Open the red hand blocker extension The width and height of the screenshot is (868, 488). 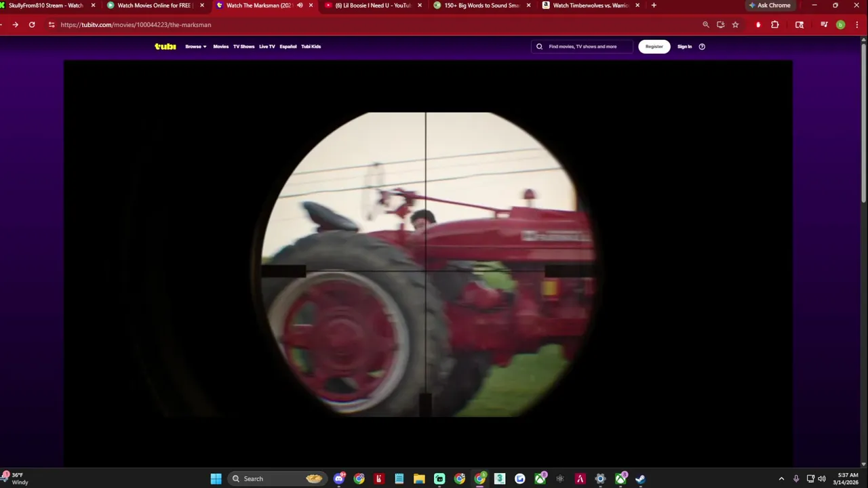pos(758,24)
